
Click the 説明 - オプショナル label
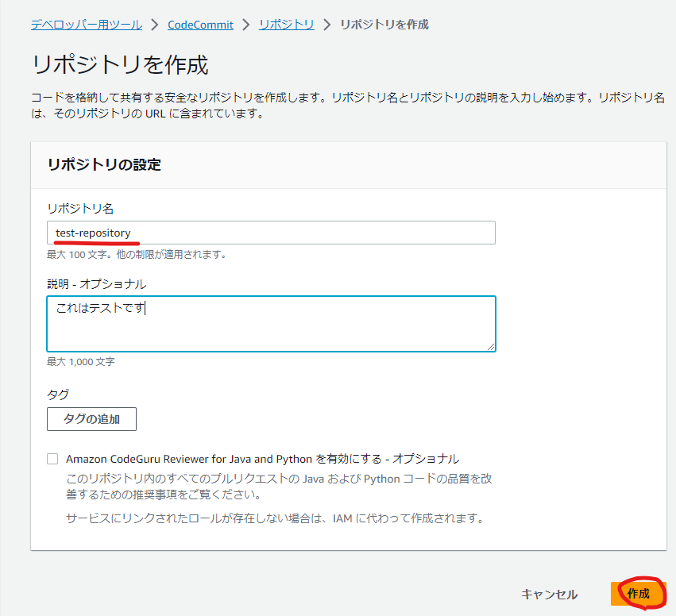click(x=97, y=284)
